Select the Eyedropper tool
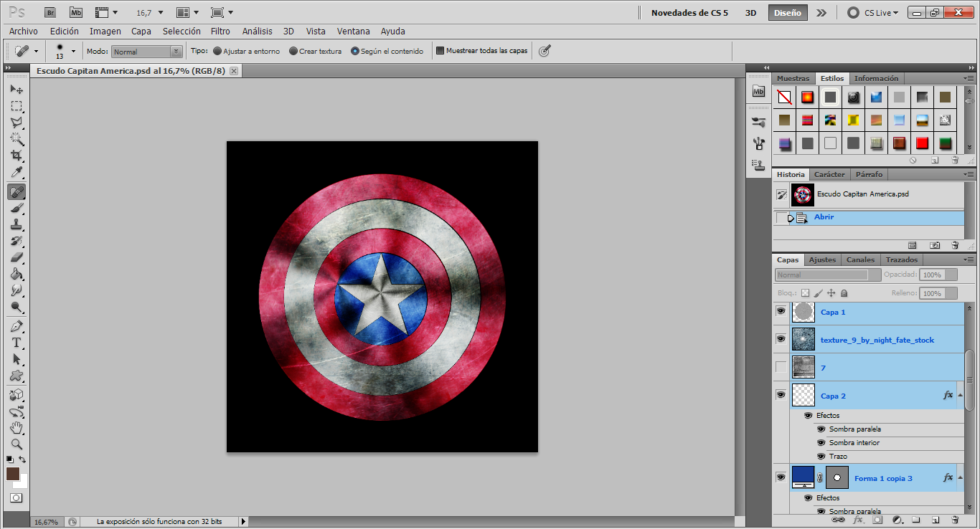This screenshot has height=529, width=980. [17, 173]
